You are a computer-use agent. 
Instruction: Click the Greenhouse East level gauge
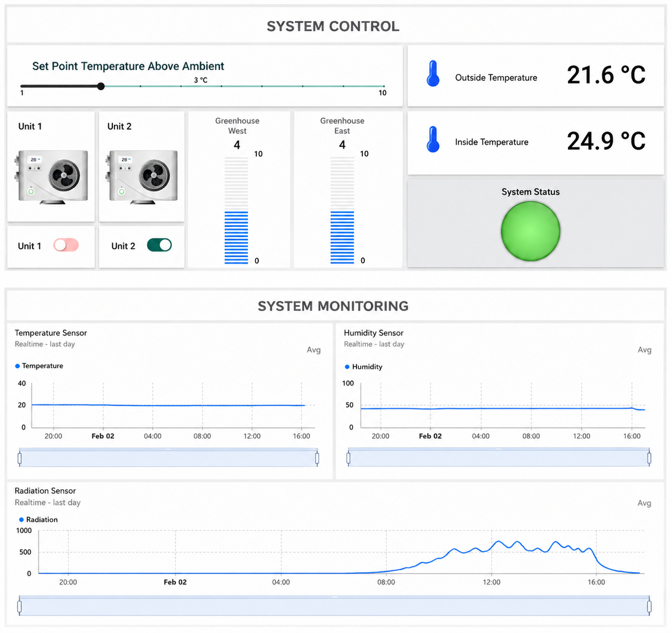(x=342, y=210)
